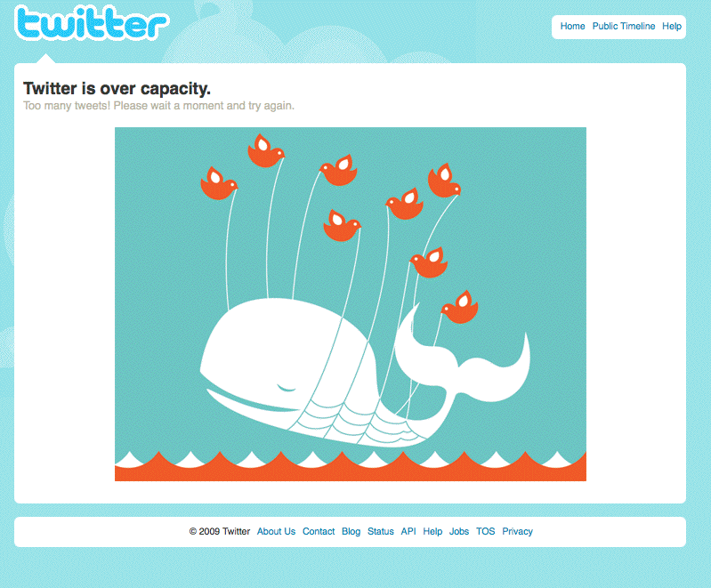The width and height of the screenshot is (711, 588).
Task: Click Help in the footer
Action: click(x=432, y=531)
